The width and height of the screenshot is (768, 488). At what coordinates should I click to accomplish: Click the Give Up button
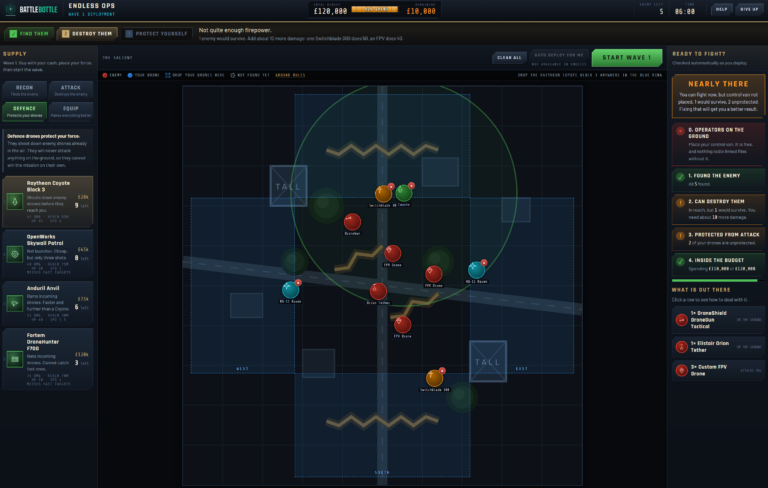tap(749, 9)
